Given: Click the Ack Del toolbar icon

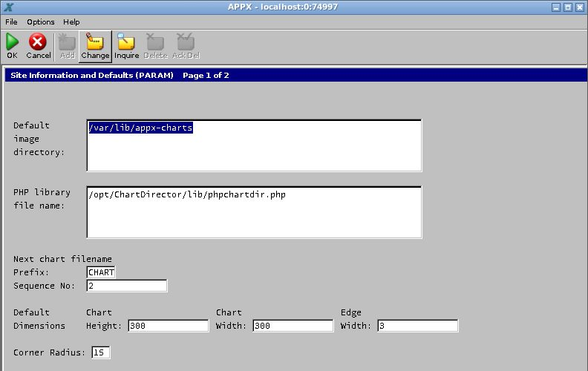Looking at the screenshot, I should click(186, 42).
